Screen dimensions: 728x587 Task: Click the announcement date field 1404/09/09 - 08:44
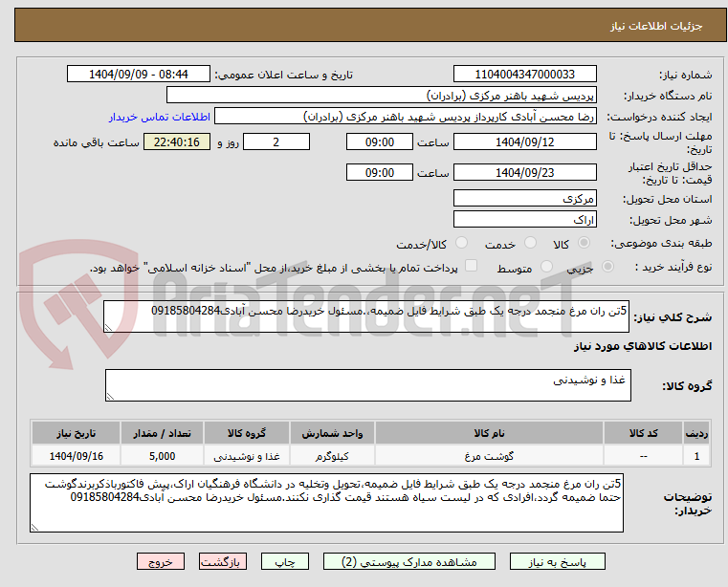(139, 75)
